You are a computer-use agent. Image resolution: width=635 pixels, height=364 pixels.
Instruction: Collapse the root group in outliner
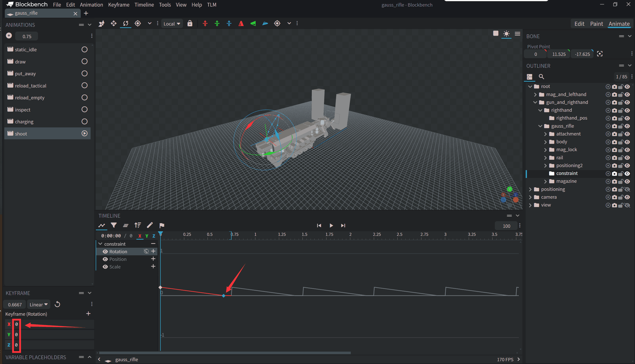pyautogui.click(x=530, y=86)
